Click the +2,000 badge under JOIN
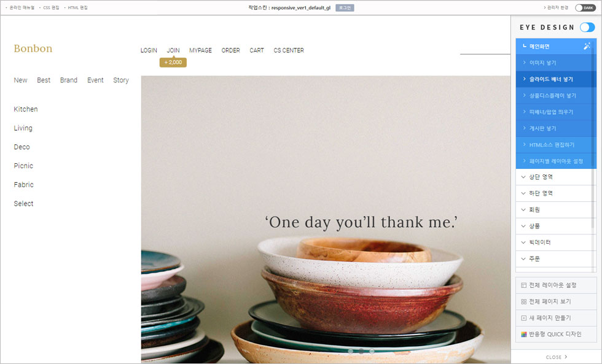Image resolution: width=602 pixels, height=364 pixels. pyautogui.click(x=173, y=62)
